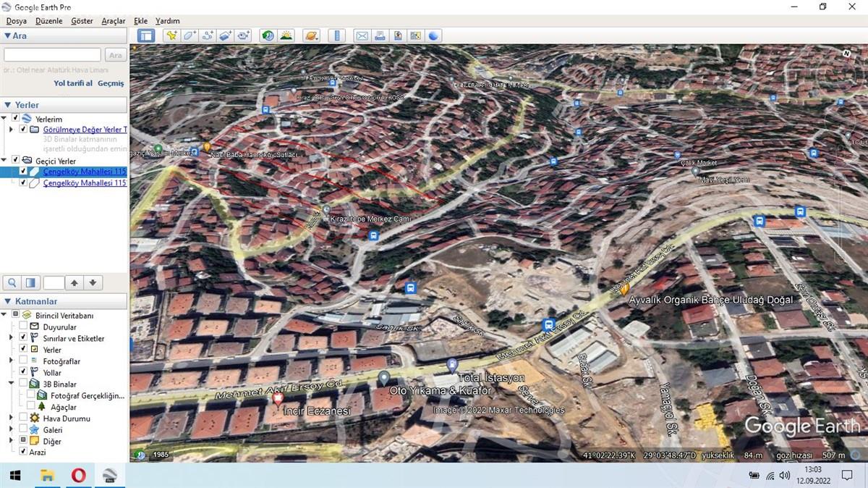The height and width of the screenshot is (488, 868).
Task: Open the Göster menu
Action: pyautogui.click(x=82, y=21)
